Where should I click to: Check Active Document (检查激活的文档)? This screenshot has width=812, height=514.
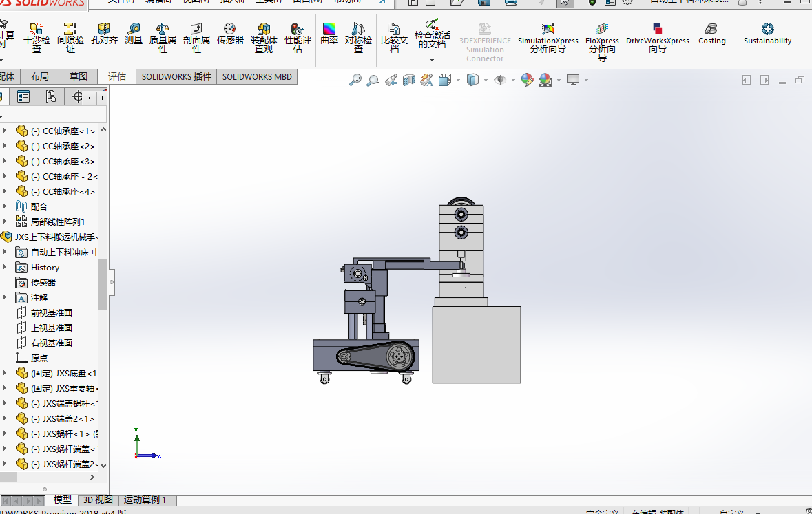[x=433, y=34]
